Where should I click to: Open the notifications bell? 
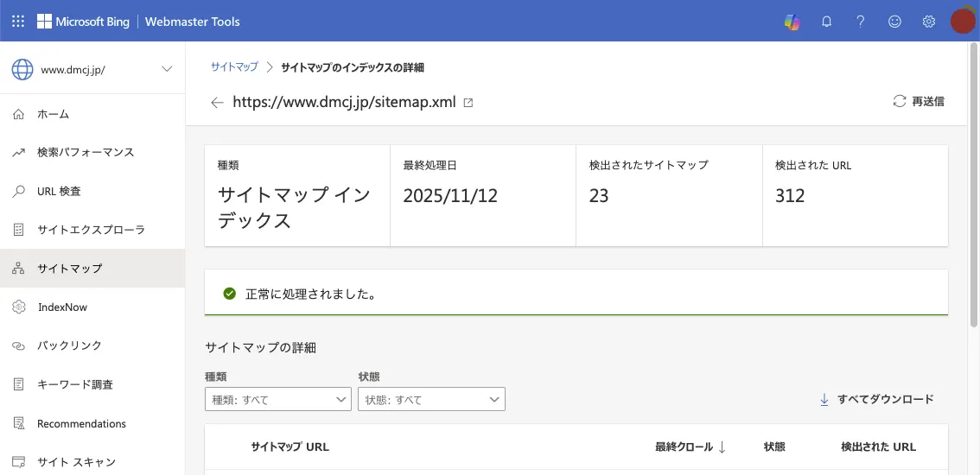(826, 22)
